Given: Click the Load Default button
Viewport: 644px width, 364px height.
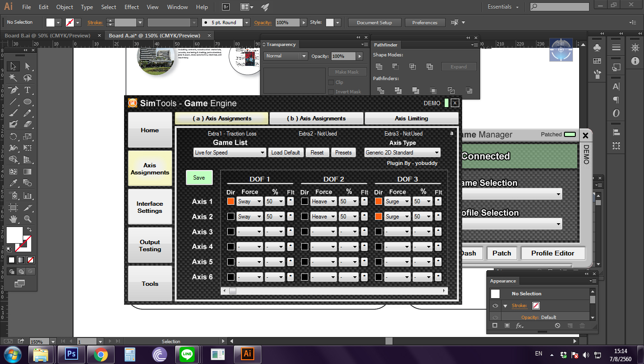Looking at the screenshot, I should [x=286, y=153].
